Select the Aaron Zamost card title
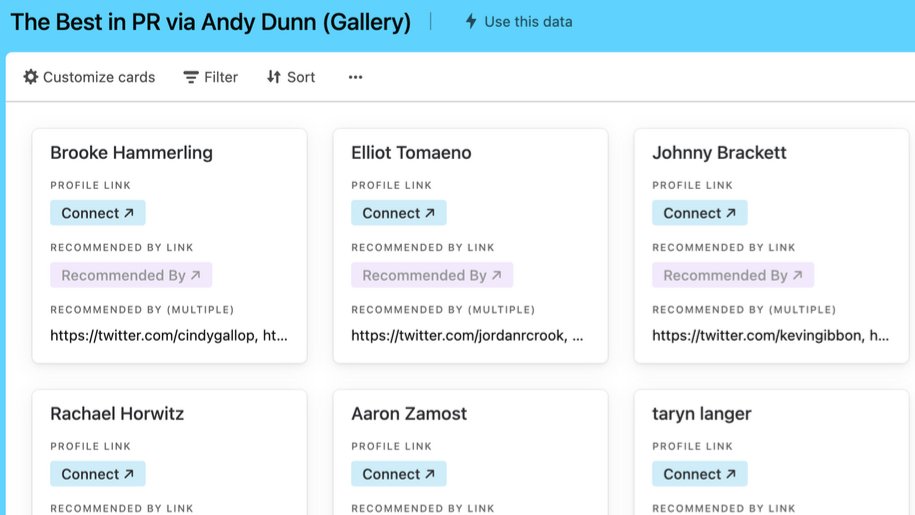915x515 pixels. coord(408,414)
